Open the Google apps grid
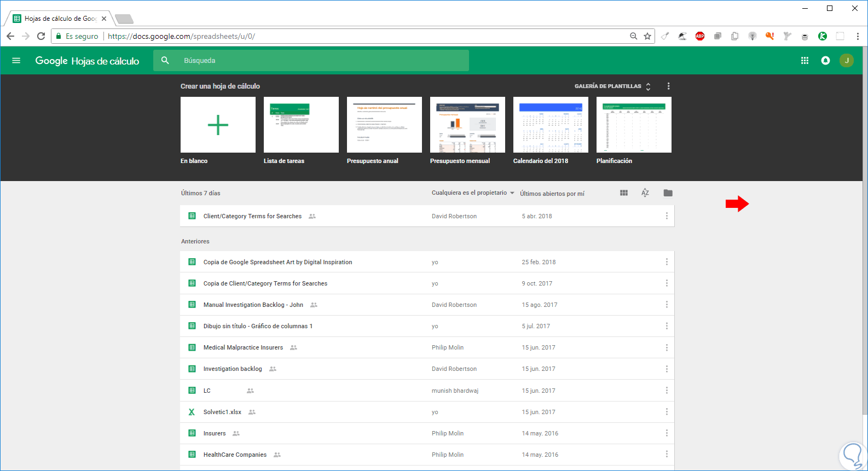The height and width of the screenshot is (471, 868). 805,61
